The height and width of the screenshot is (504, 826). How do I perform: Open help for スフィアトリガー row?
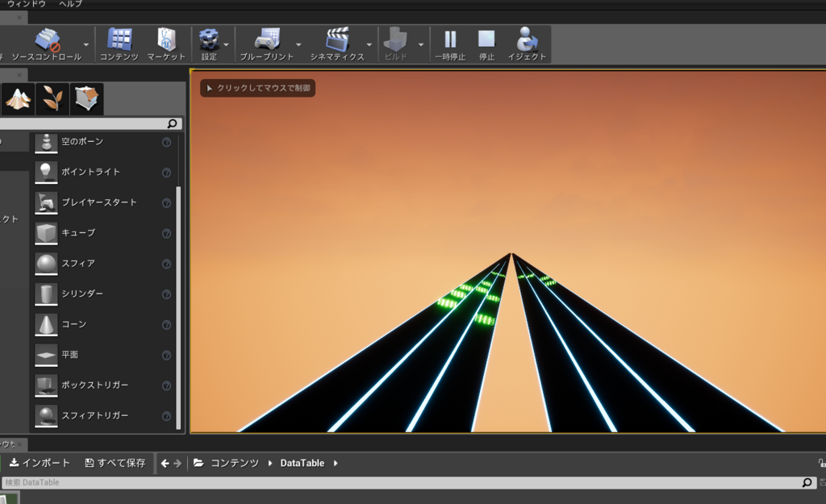166,417
